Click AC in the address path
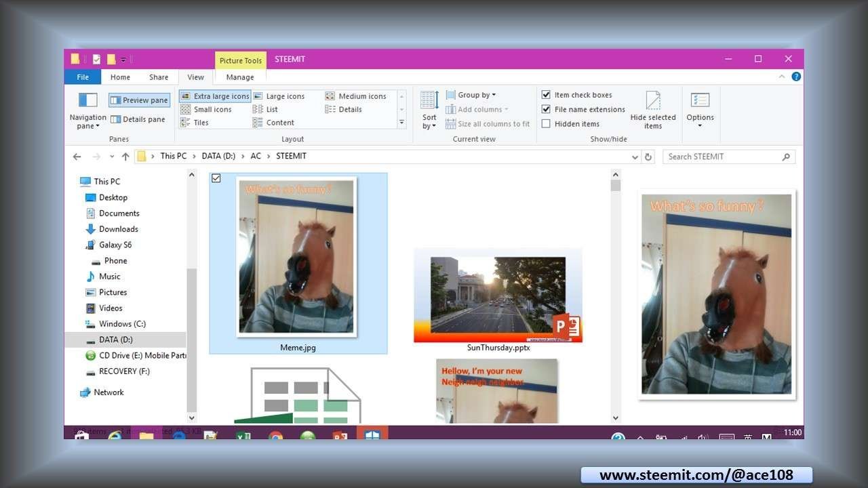 (256, 156)
